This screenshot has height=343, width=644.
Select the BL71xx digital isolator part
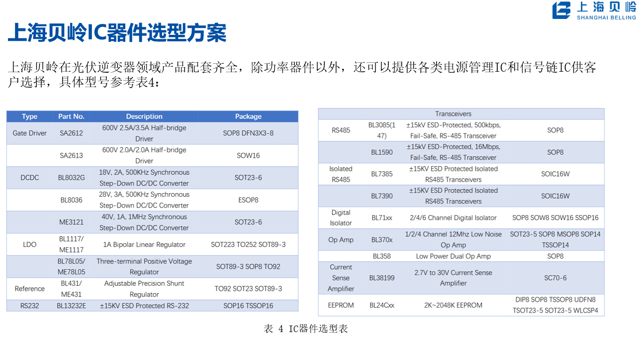pos(381,218)
